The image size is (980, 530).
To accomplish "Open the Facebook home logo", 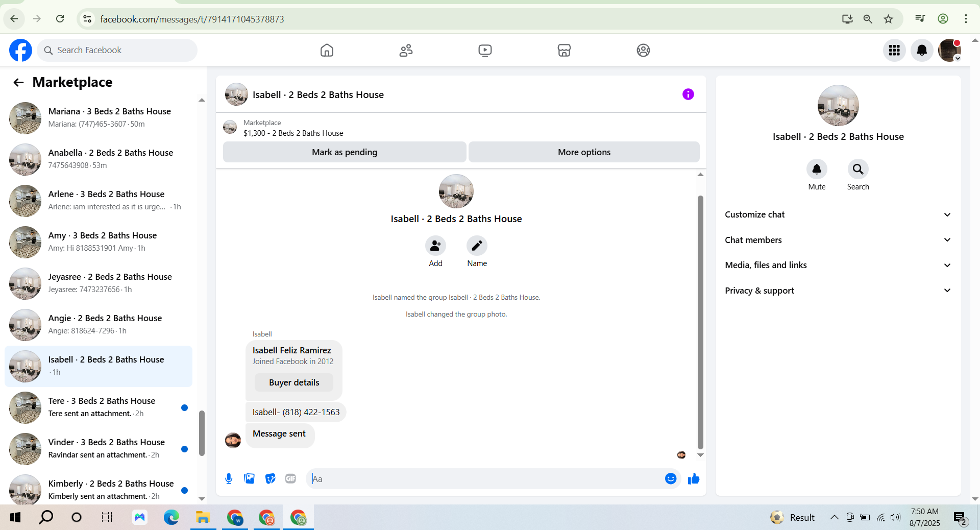I will click(20, 50).
